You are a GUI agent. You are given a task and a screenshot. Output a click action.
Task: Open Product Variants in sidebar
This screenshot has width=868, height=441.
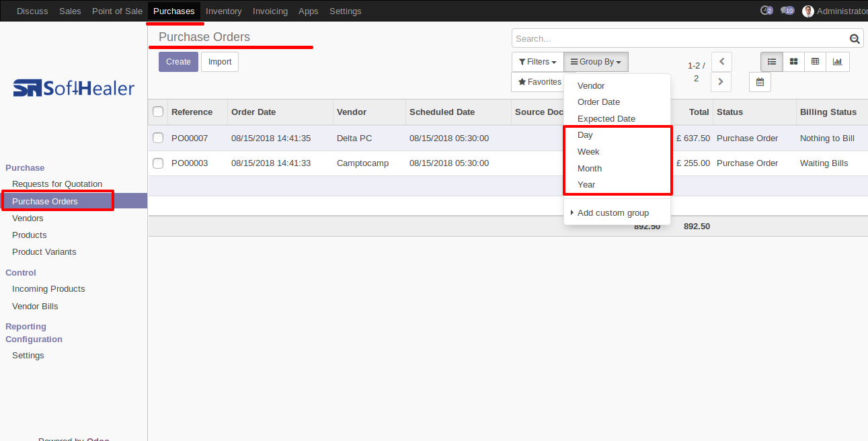click(44, 251)
